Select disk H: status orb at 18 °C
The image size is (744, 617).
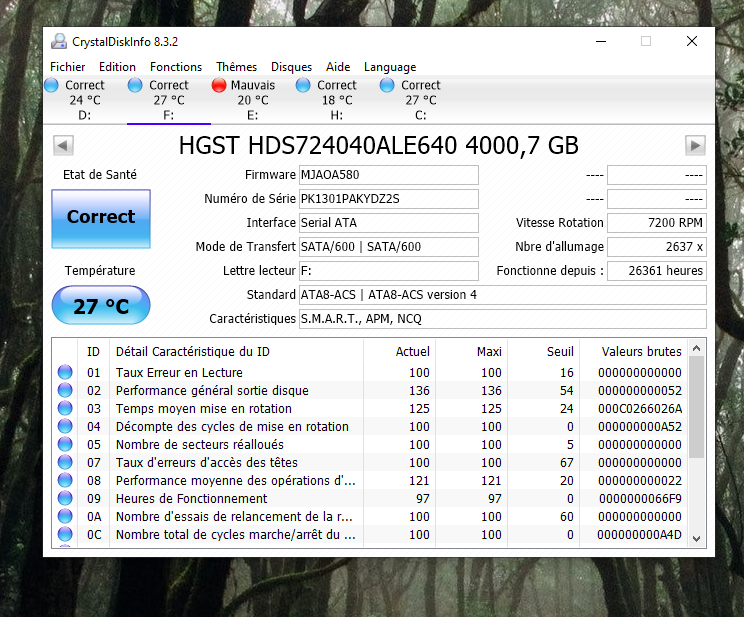(303, 85)
